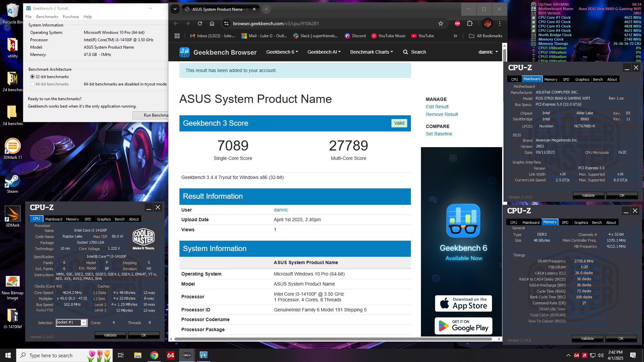Open Chrome extensions puzzle icon
The height and width of the screenshot is (362, 644).
pos(470,23)
